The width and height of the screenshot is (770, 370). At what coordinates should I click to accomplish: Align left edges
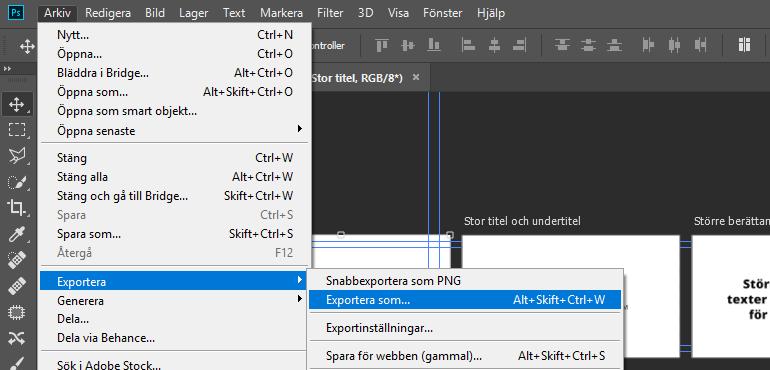[x=468, y=45]
